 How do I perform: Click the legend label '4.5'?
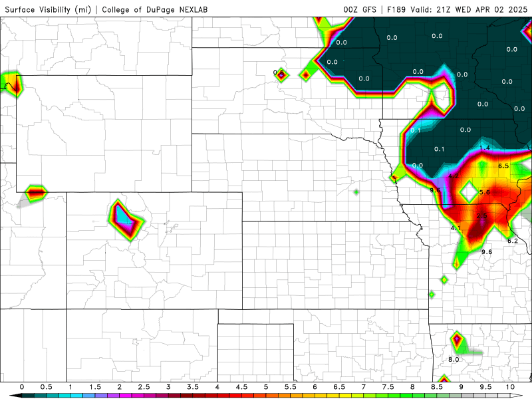[x=241, y=387]
